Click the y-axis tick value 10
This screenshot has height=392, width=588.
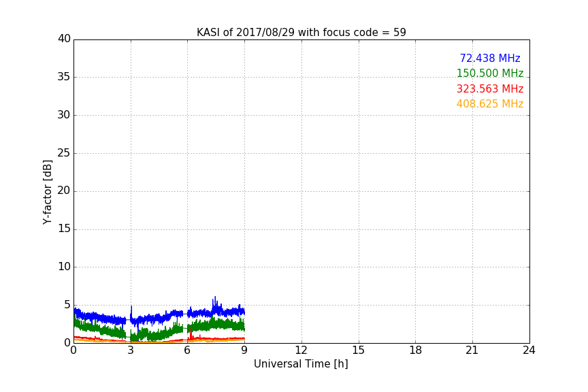pos(64,267)
